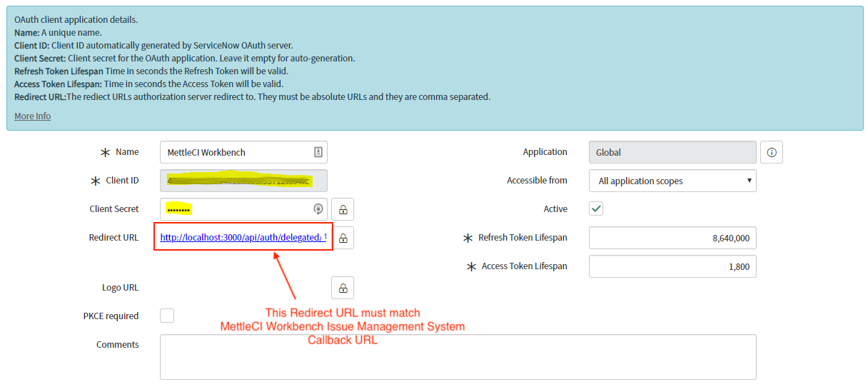The height and width of the screenshot is (387, 868).
Task: Click the Client ID field
Action: tap(243, 181)
